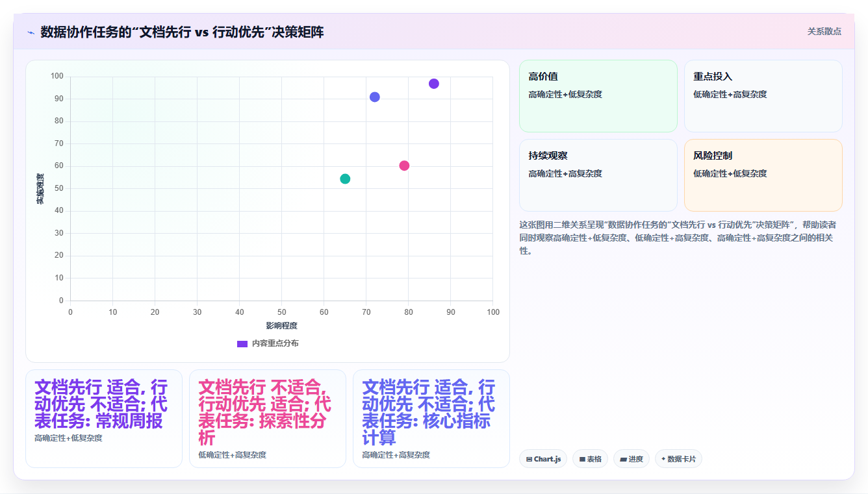Click the 实施难度 y-axis title

(40, 189)
